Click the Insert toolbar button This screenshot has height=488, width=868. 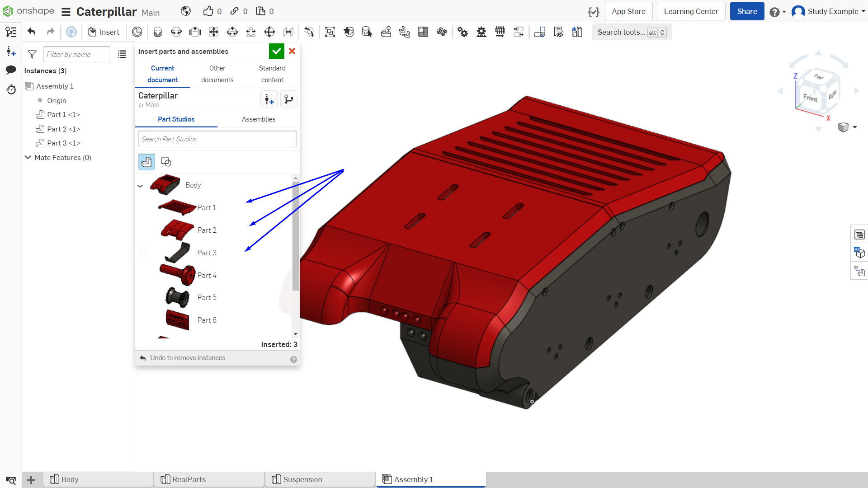click(104, 32)
